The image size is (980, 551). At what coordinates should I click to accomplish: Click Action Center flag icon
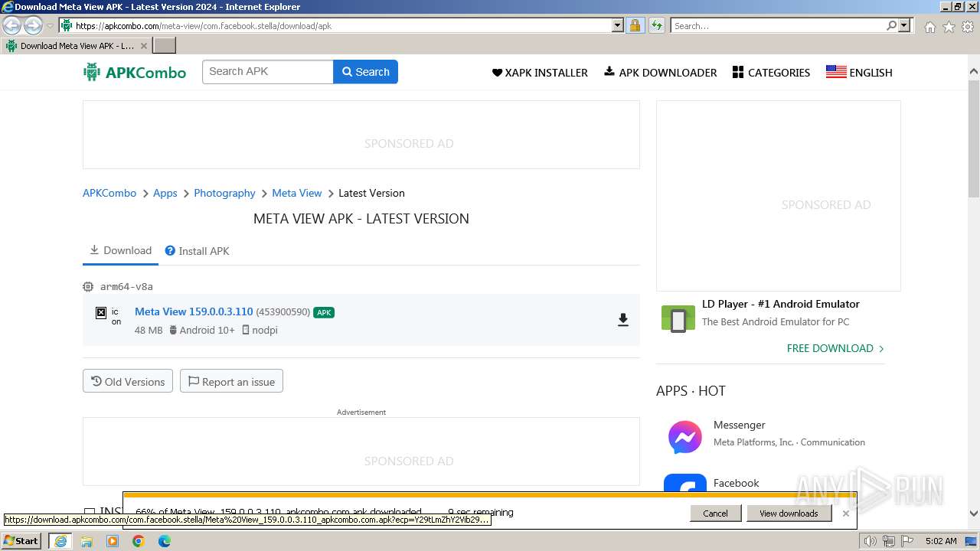coord(906,541)
